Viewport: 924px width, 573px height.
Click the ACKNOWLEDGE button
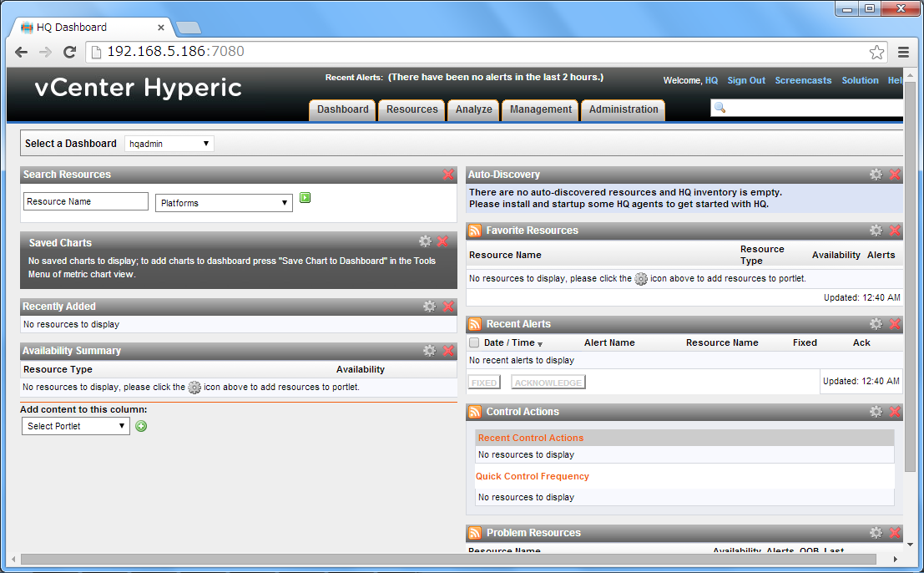point(548,383)
